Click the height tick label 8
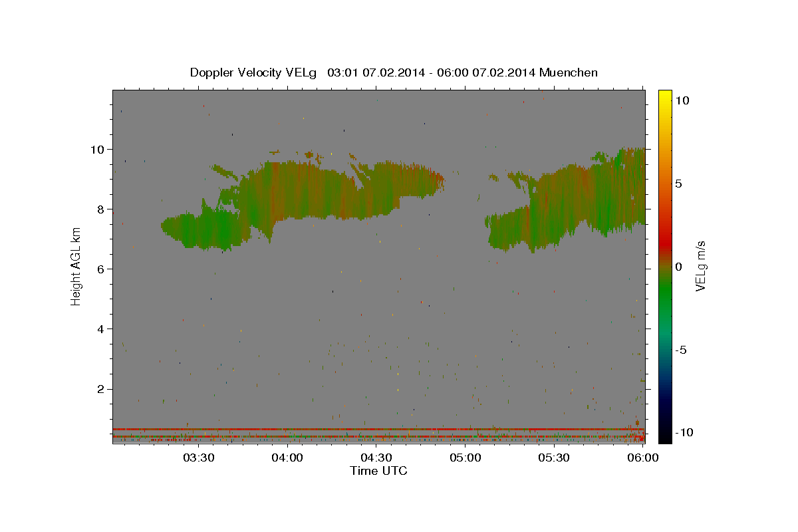Image resolution: width=798 pixels, height=532 pixels. pyautogui.click(x=102, y=209)
